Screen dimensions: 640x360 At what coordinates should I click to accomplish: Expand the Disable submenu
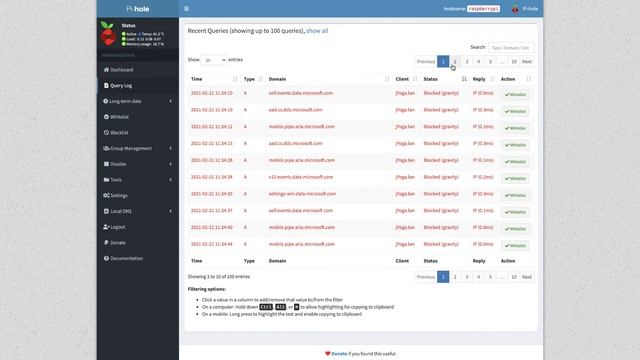[x=138, y=164]
